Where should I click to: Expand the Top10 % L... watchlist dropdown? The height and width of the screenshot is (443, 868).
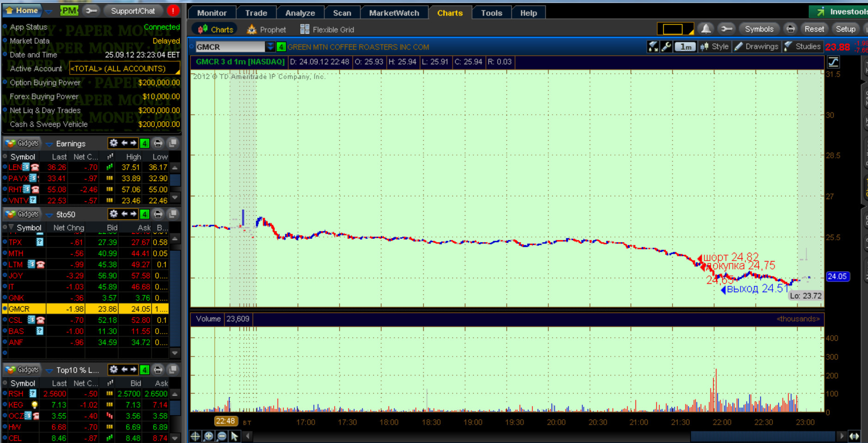tap(49, 370)
